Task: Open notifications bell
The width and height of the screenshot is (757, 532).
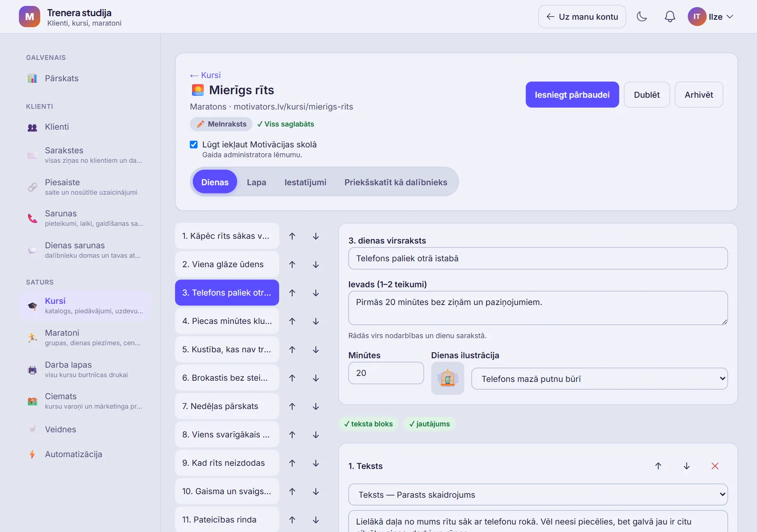Action: (669, 17)
